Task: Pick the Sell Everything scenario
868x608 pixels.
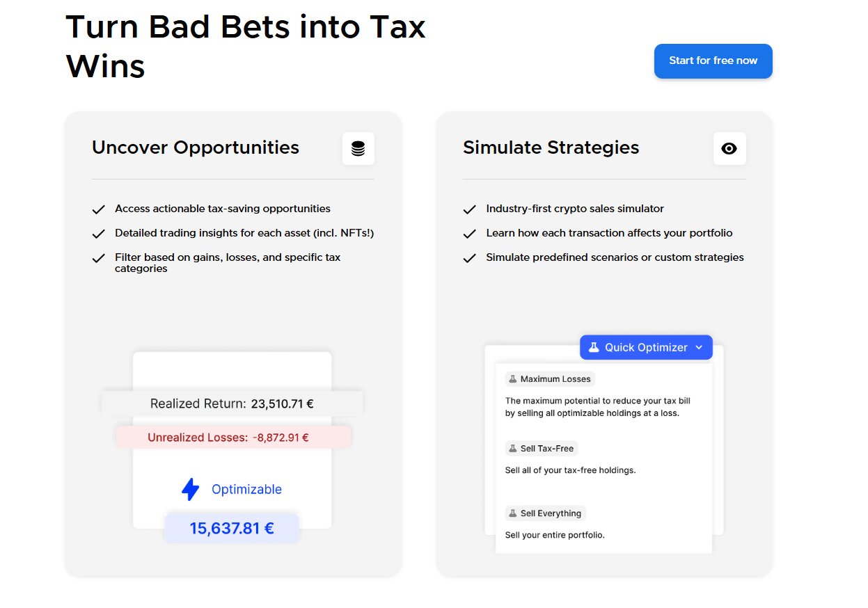Action: pyautogui.click(x=550, y=513)
